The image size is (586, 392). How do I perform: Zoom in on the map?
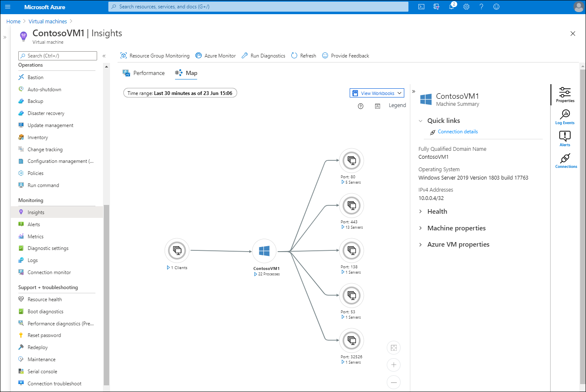pyautogui.click(x=394, y=365)
